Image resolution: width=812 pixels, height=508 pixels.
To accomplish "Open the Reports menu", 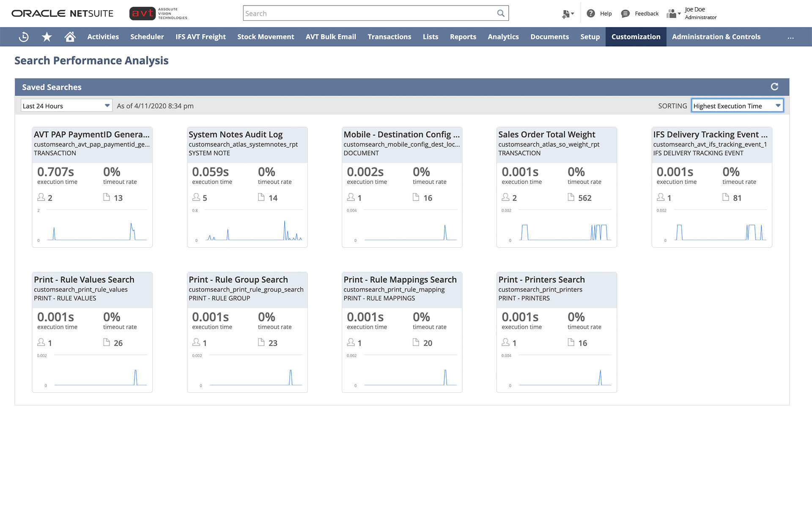I will point(463,37).
